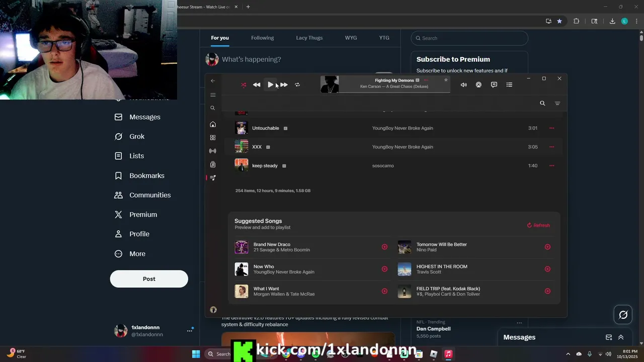Compose new message in Messages drawer

[609, 337]
